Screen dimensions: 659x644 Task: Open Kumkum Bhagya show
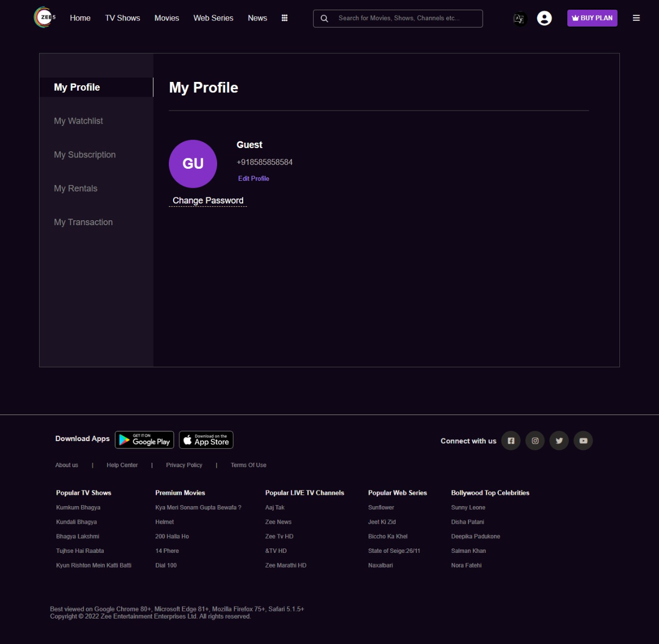(x=78, y=507)
